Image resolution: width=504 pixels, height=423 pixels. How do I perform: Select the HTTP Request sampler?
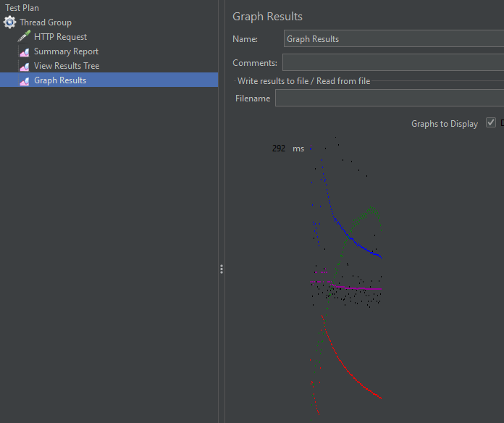pyautogui.click(x=60, y=37)
